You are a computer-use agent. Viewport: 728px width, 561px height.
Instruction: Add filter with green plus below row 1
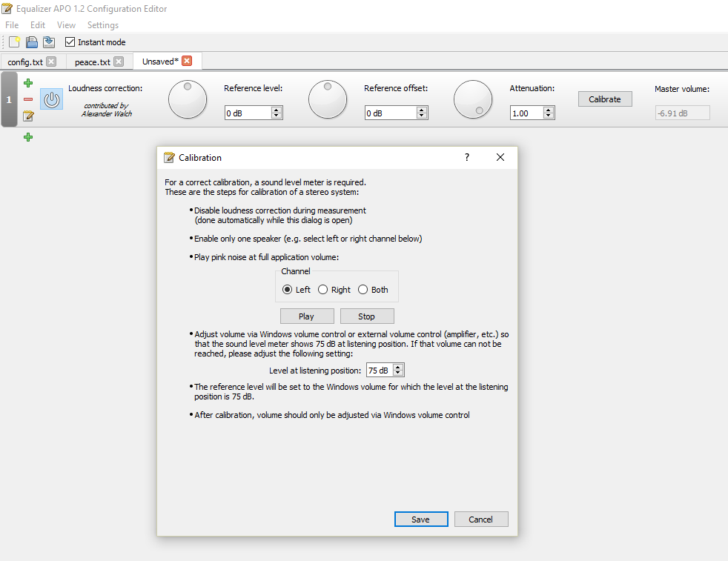pos(28,137)
